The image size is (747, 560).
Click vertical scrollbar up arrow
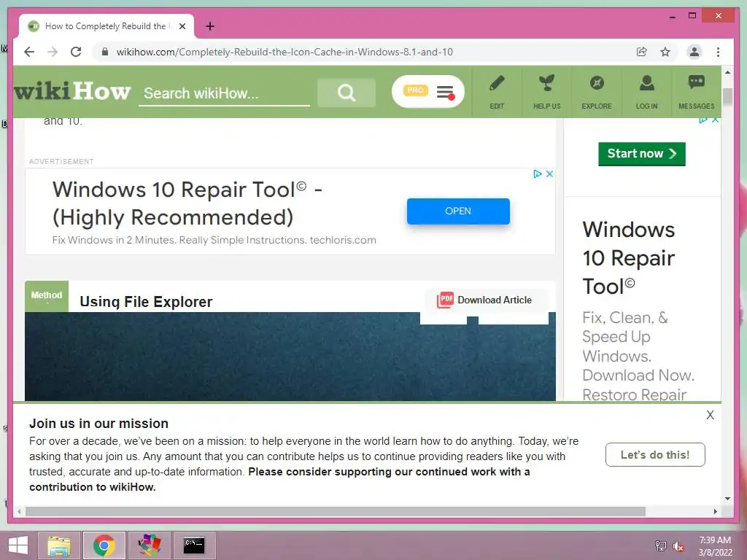pyautogui.click(x=727, y=72)
